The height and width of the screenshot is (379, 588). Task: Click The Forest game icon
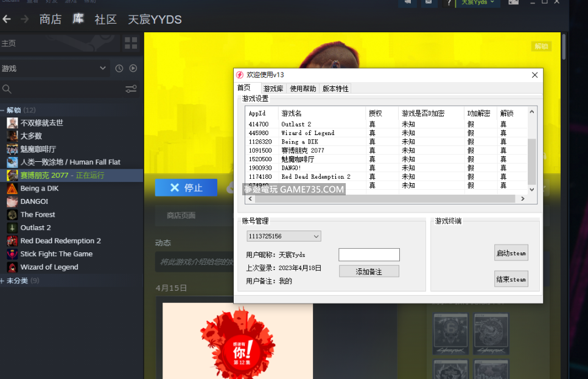[x=12, y=215]
